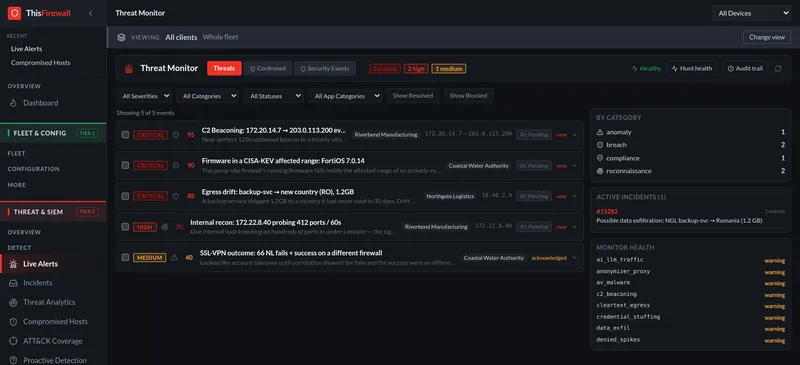Image resolution: width=800 pixels, height=365 pixels.
Task: Select checkbox for Firmware CISA-KEV alert
Action: pos(125,165)
